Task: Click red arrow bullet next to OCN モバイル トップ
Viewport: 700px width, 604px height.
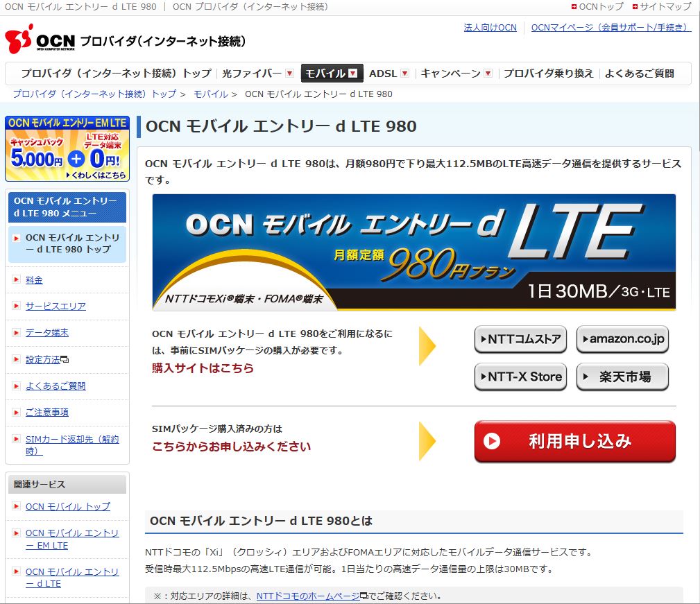Action: coord(17,506)
